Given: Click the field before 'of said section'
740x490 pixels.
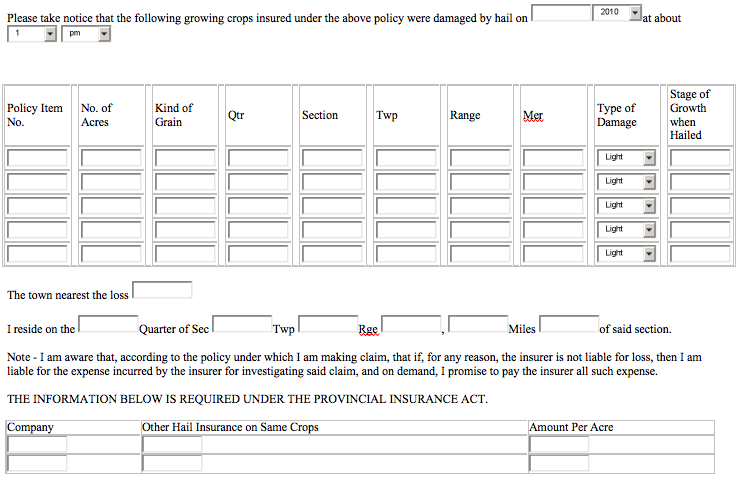Looking at the screenshot, I should pyautogui.click(x=569, y=324).
